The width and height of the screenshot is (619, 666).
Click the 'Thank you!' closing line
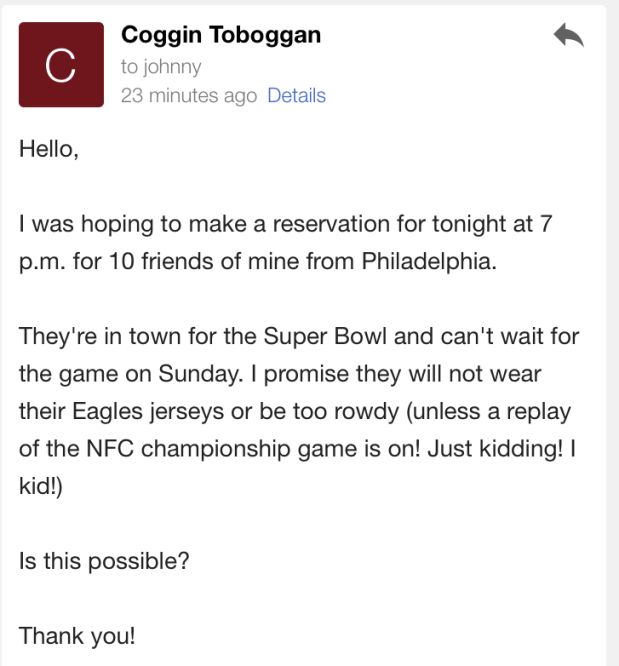pyautogui.click(x=74, y=634)
